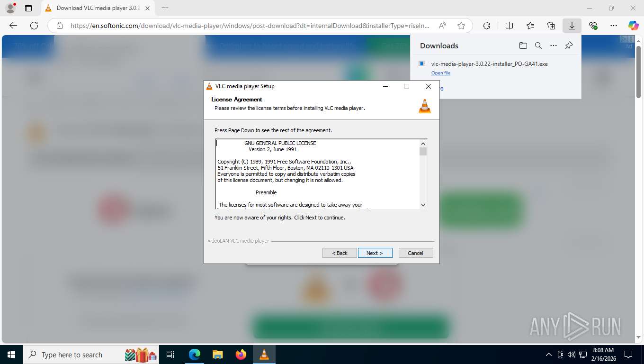The width and height of the screenshot is (644, 364).
Task: Select VLC installer taskbar icon
Action: pos(264,355)
